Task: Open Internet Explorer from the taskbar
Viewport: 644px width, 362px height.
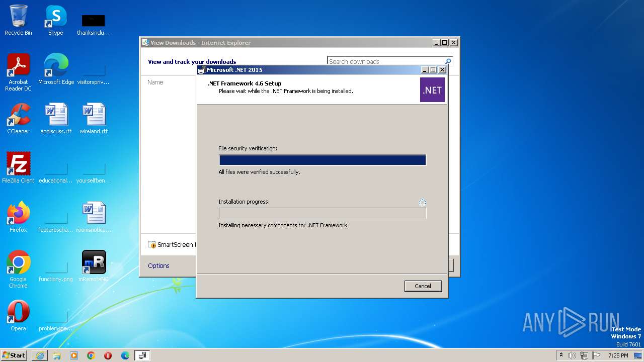Action: click(x=40, y=355)
